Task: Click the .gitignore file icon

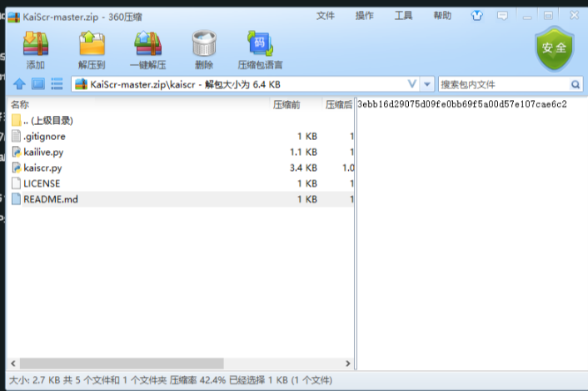Action: click(x=16, y=136)
